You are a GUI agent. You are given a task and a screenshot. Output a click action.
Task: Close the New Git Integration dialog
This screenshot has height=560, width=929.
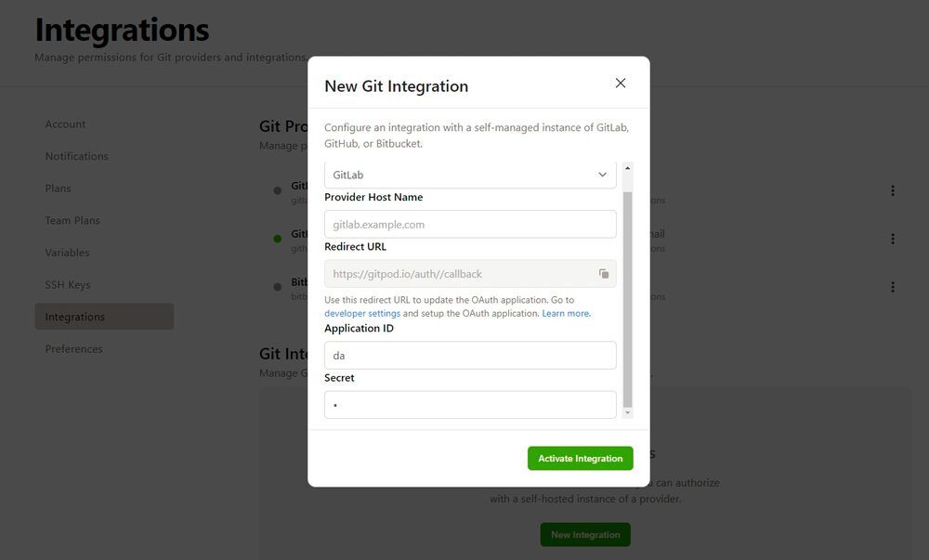(x=621, y=84)
